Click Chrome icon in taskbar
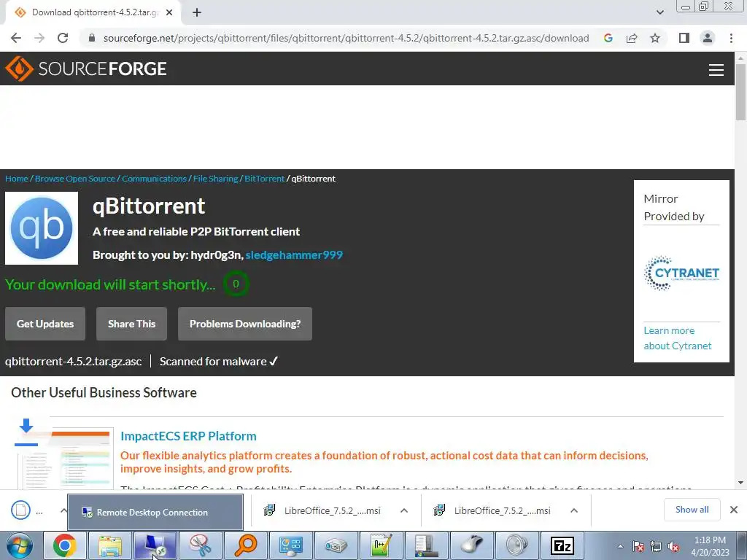Viewport: 747px width, 560px height. click(x=65, y=545)
